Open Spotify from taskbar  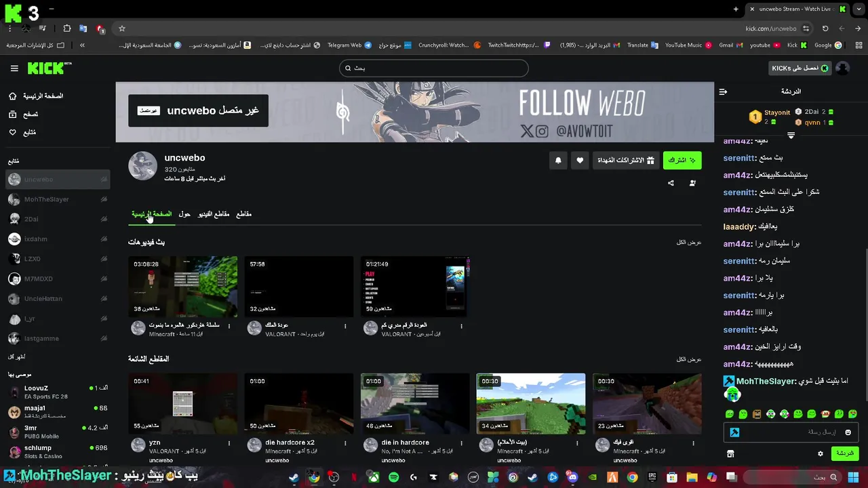[393, 477]
